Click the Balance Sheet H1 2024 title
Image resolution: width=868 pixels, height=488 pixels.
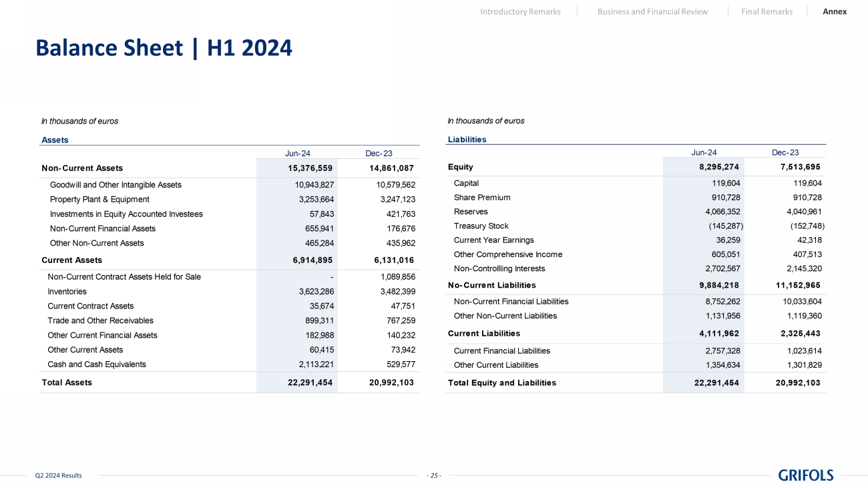[164, 48]
